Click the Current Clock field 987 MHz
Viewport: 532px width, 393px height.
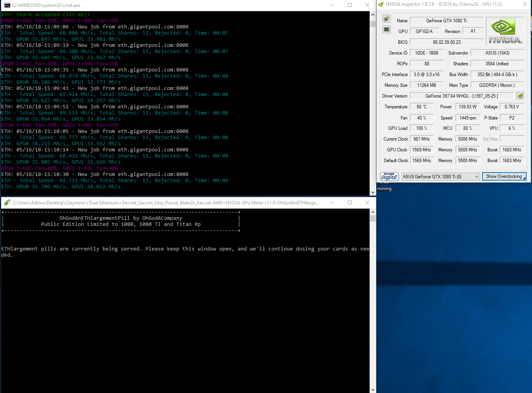[x=422, y=139]
